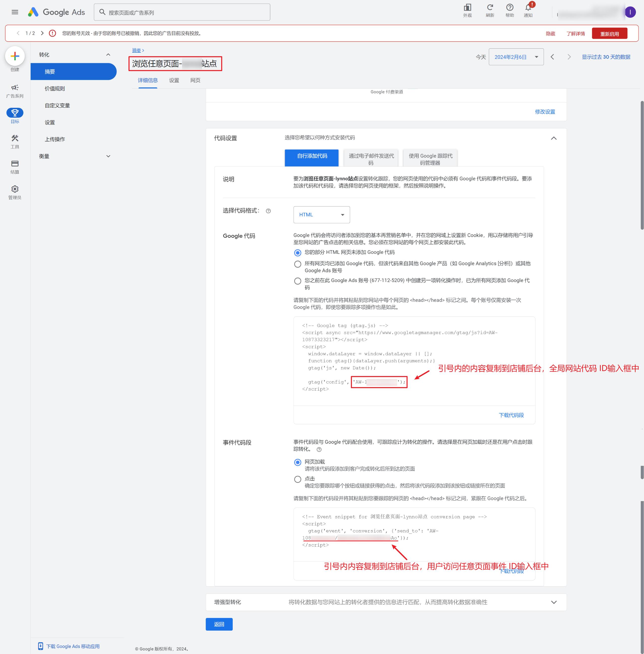Click the red 重新启用 button

pyautogui.click(x=609, y=34)
